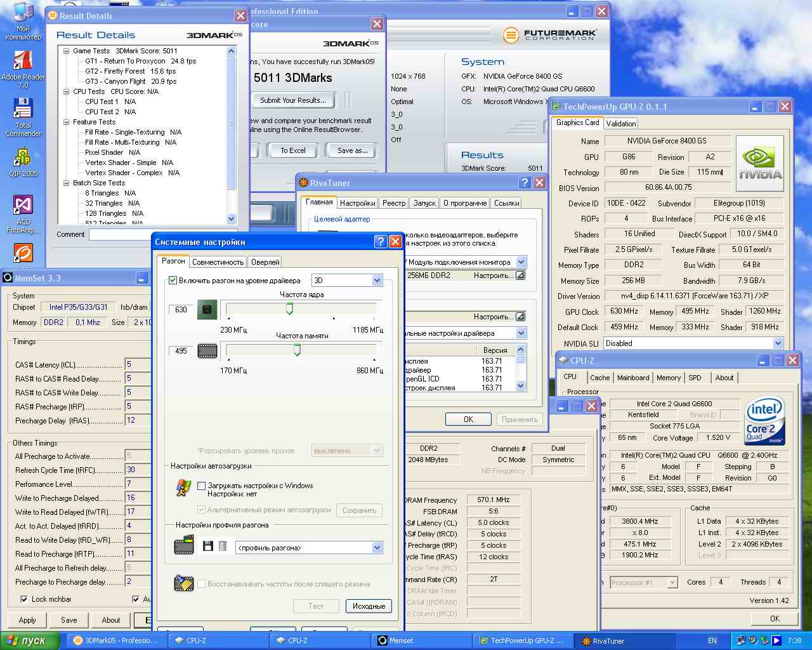Collapse the Game Tests tree node

click(67, 51)
